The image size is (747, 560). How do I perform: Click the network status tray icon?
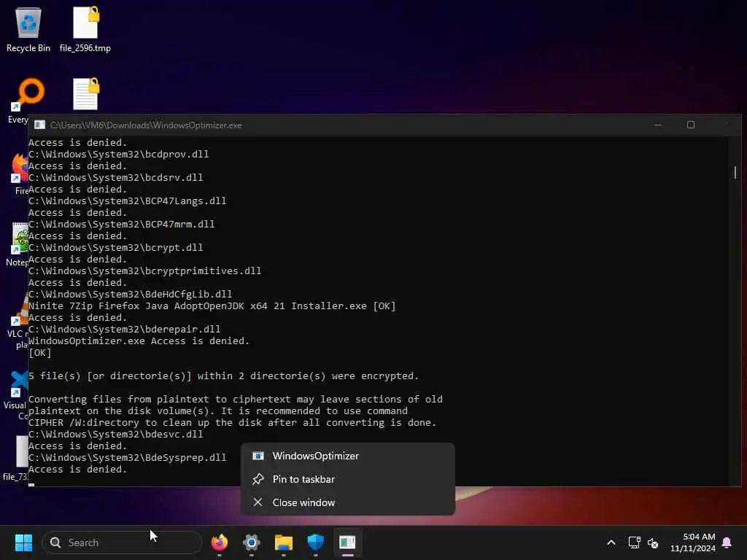click(634, 542)
